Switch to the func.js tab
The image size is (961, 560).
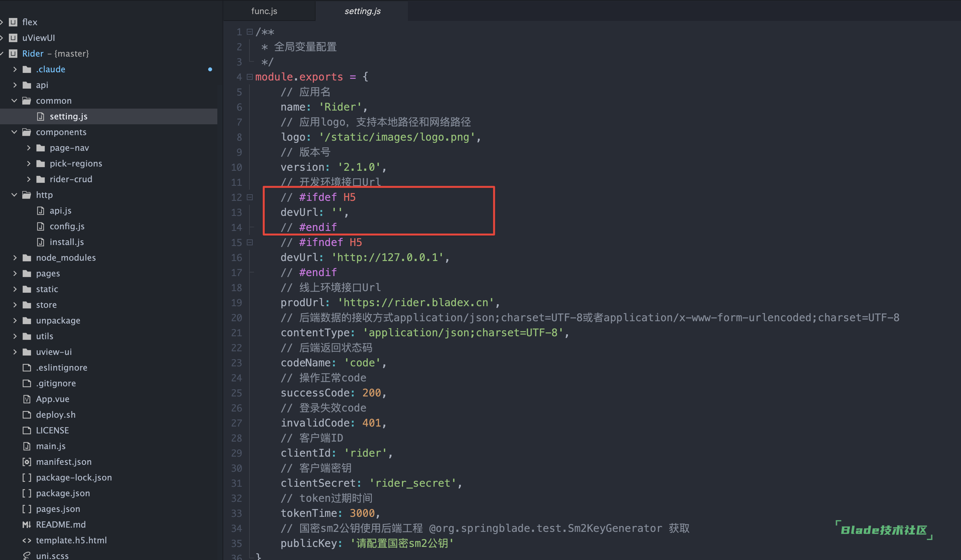coord(264,11)
